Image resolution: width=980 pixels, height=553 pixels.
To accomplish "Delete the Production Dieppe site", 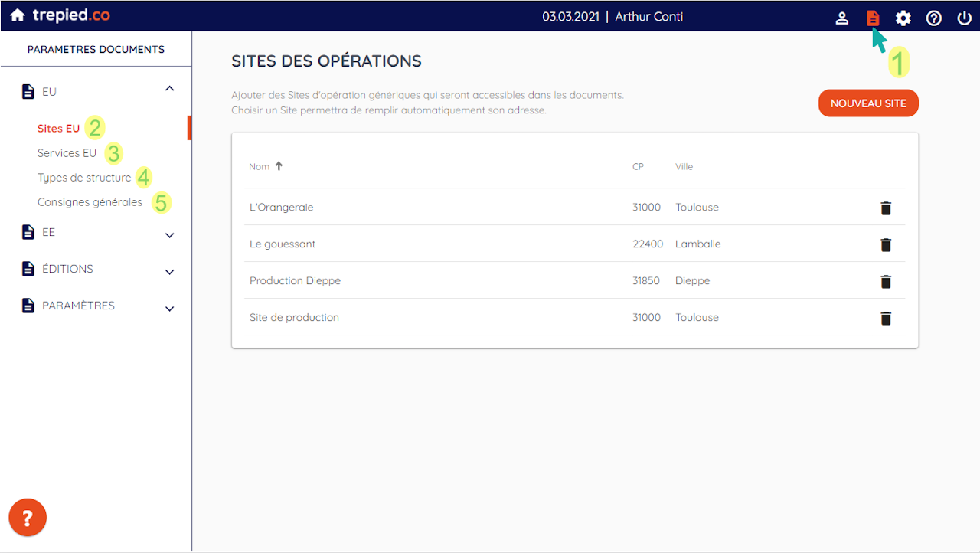I will coord(886,281).
